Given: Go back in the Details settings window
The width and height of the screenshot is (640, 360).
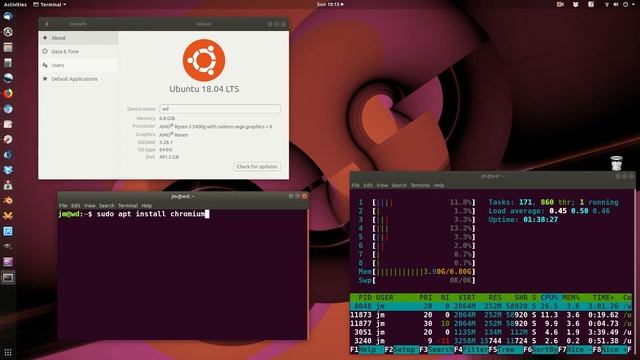Looking at the screenshot, I should click(46, 24).
